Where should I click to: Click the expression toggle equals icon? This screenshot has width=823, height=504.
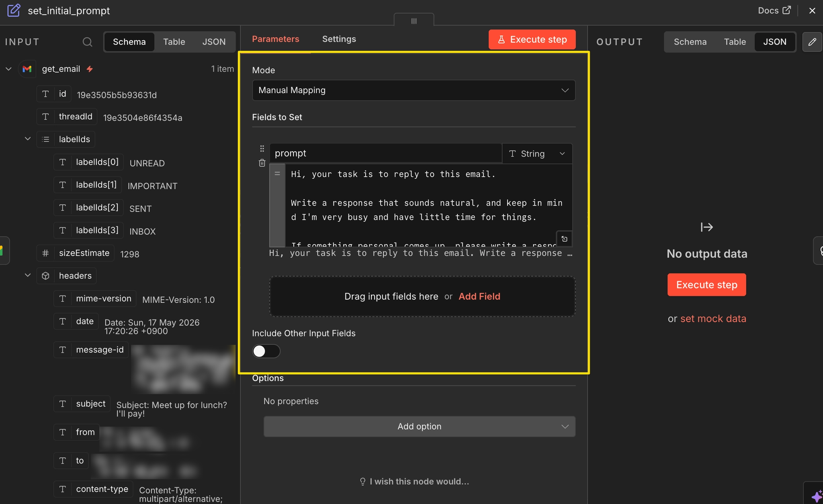pos(277,173)
